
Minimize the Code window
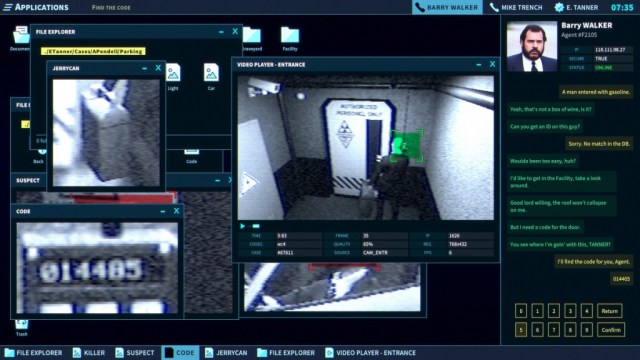point(163,211)
